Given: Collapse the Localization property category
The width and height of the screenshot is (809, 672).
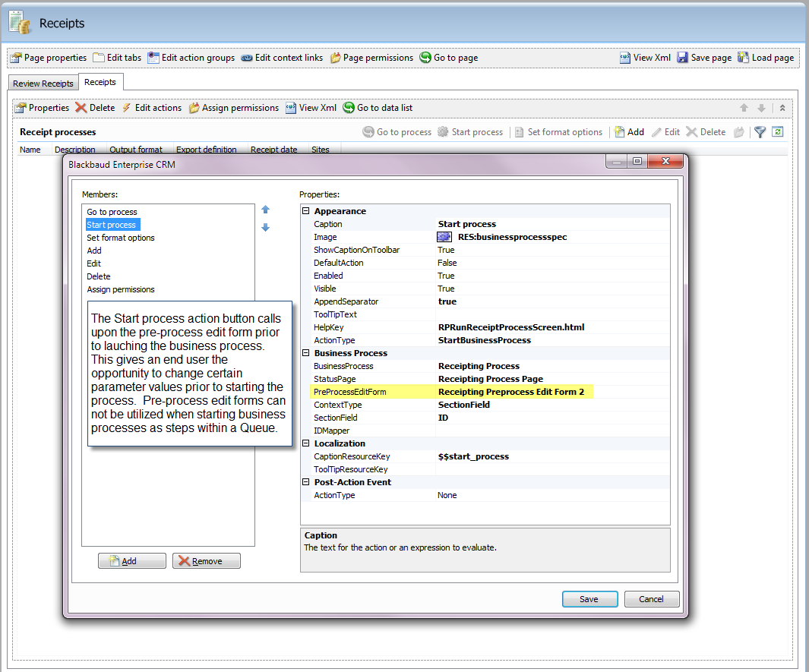Looking at the screenshot, I should click(x=306, y=443).
